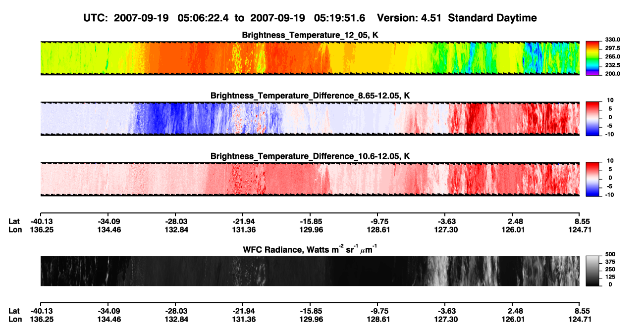644x330 pixels.
Task: Click the "265.0" colorbar label
Action: click(614, 56)
